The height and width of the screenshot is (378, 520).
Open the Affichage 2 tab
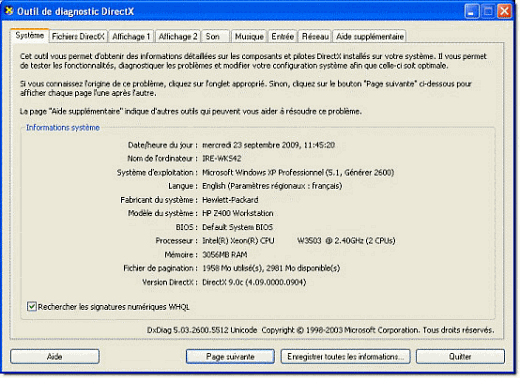click(178, 36)
